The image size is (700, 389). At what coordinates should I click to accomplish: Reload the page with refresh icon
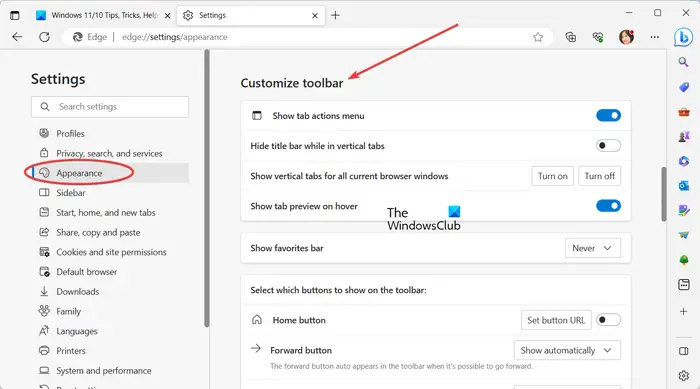44,37
